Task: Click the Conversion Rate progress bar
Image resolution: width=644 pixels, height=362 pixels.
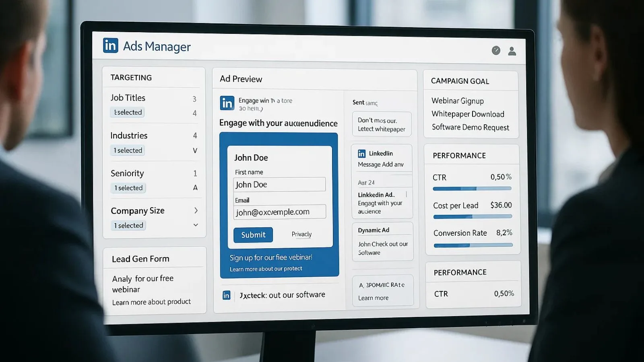Action: pos(473,245)
